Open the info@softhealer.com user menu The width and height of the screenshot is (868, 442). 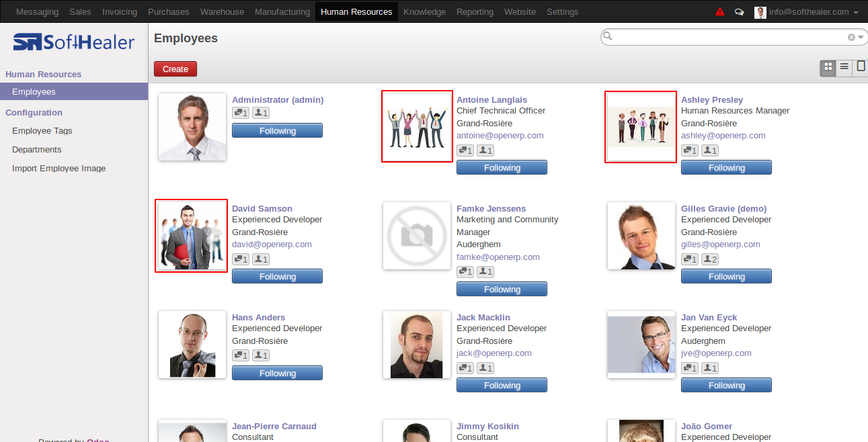coord(807,12)
